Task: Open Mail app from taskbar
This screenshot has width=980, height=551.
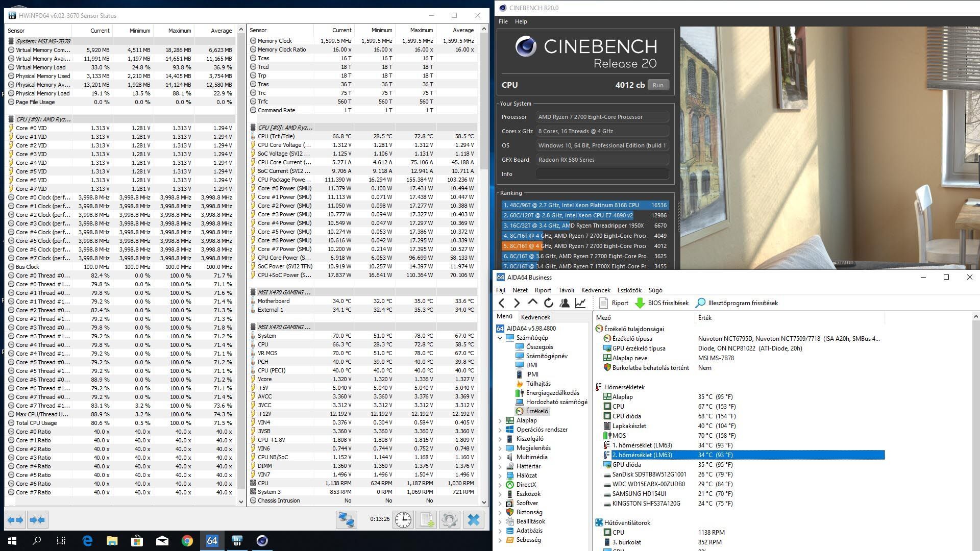Action: pyautogui.click(x=162, y=541)
